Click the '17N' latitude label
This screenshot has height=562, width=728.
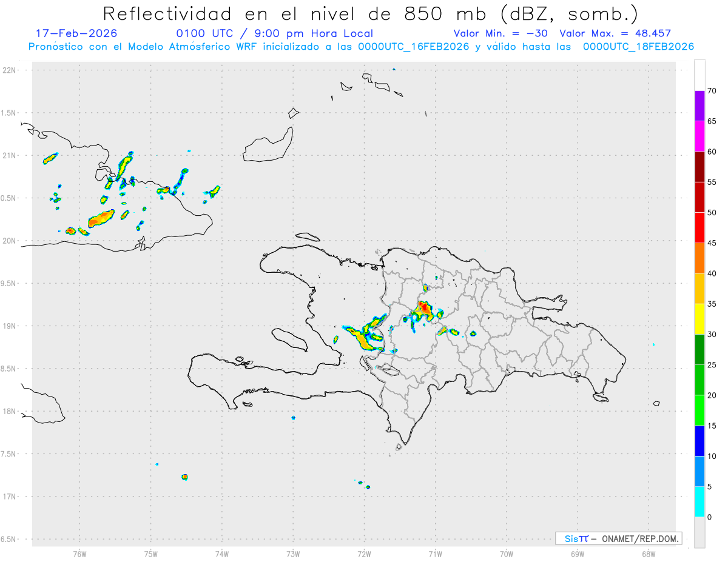(x=10, y=497)
